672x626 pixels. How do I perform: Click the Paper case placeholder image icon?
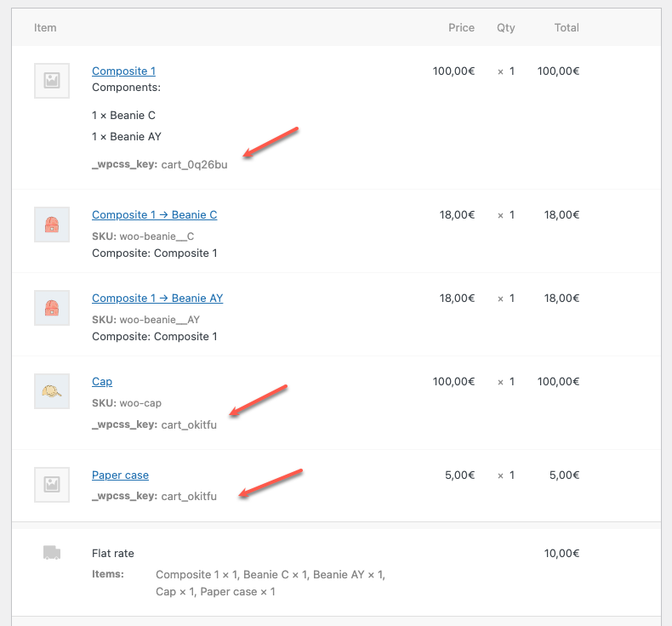click(x=52, y=485)
